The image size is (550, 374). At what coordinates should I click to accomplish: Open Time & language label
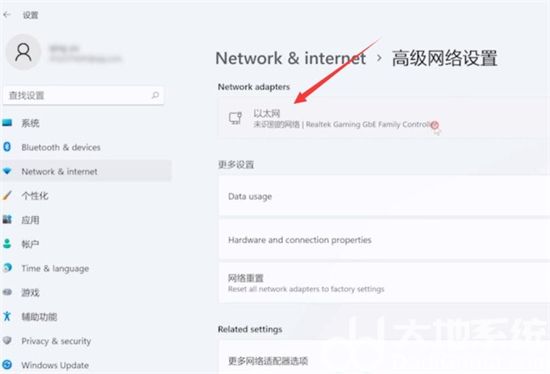(x=55, y=269)
